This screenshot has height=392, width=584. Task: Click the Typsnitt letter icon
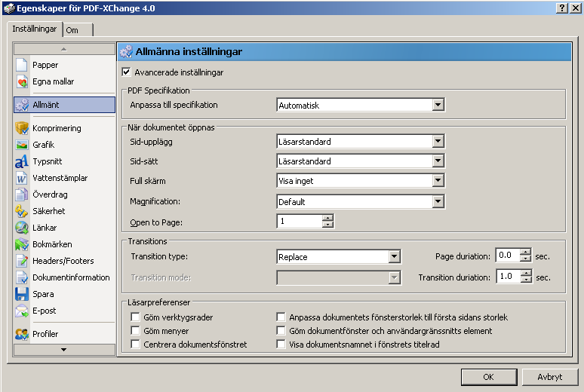point(22,161)
